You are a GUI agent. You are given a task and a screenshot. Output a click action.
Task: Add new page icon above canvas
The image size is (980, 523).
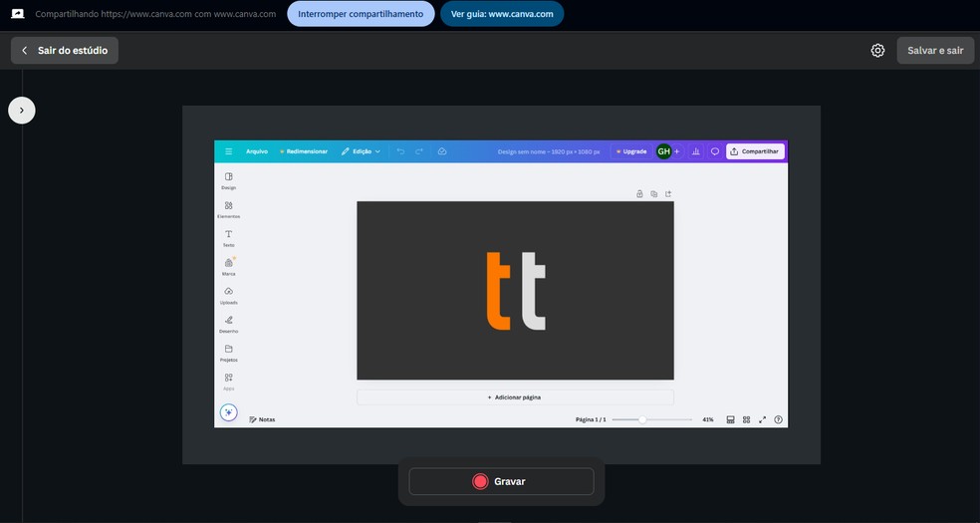pos(668,193)
